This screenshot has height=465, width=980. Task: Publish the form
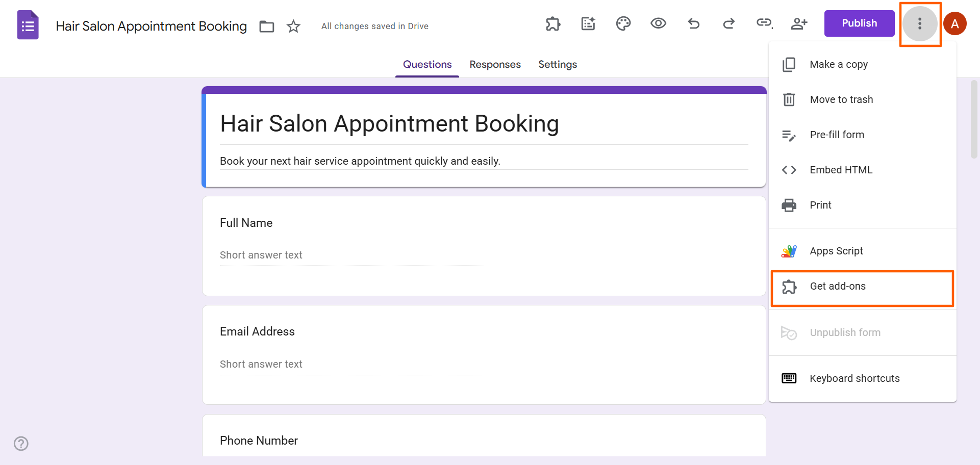coord(859,23)
